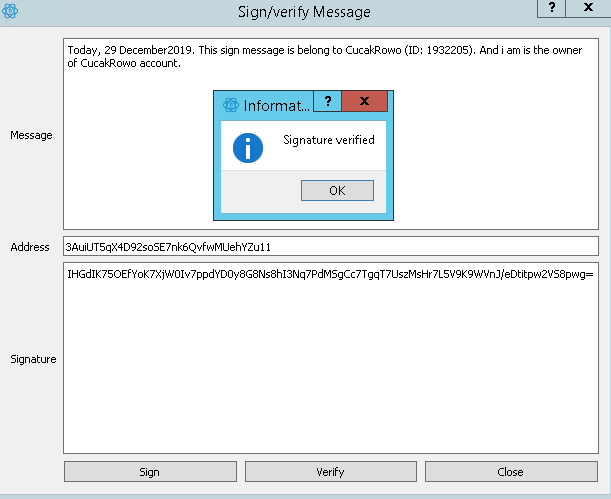
Task: Click the 'Signature verified' text
Action: pos(328,140)
